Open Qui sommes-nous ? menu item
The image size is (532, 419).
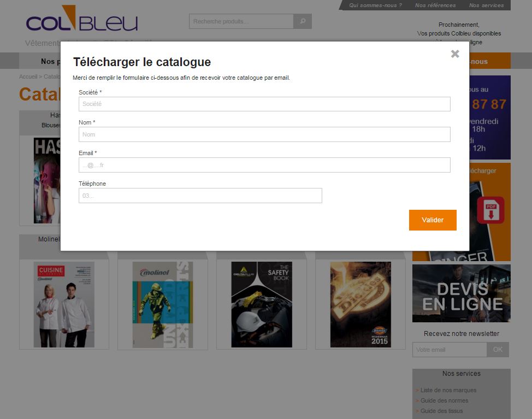pyautogui.click(x=375, y=5)
